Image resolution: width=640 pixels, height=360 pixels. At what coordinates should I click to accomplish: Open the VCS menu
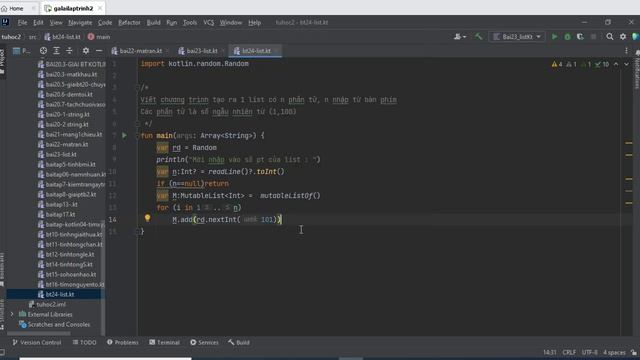209,22
